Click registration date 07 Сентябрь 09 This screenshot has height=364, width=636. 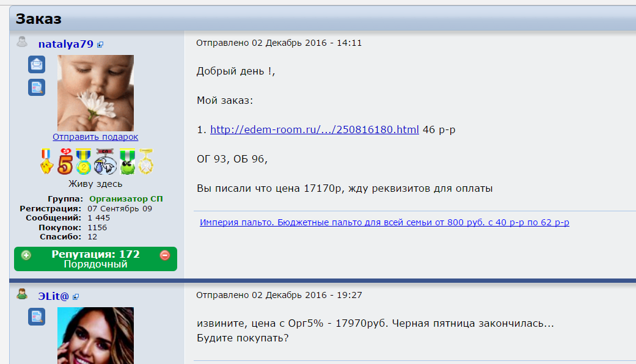tap(120, 209)
